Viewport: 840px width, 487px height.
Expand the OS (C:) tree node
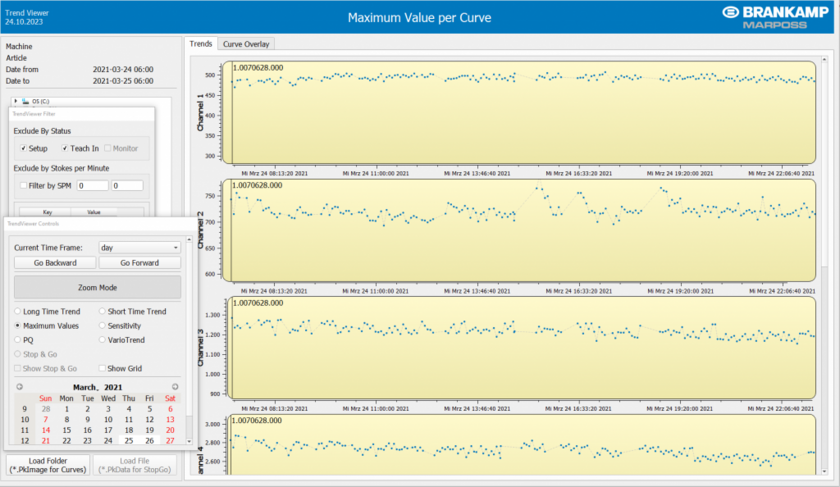point(16,101)
